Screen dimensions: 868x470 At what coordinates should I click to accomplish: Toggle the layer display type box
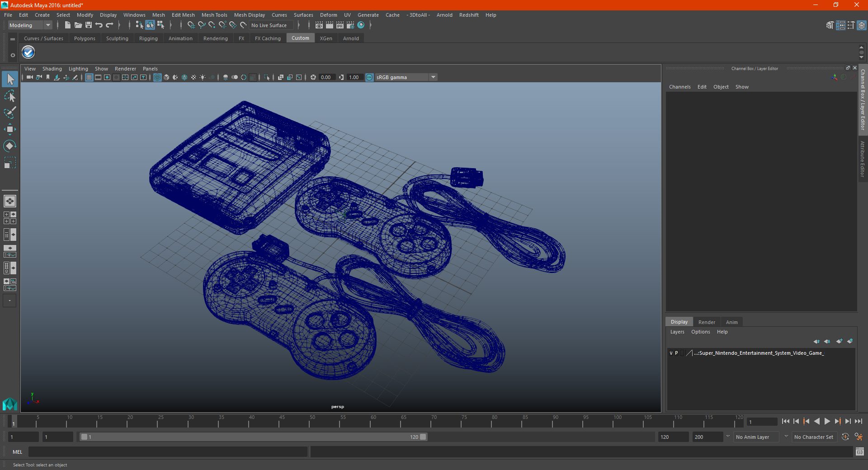pyautogui.click(x=682, y=353)
